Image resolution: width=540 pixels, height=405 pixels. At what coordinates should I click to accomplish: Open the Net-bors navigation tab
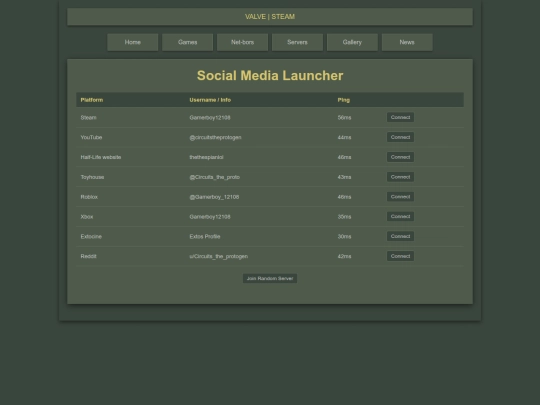(x=242, y=42)
